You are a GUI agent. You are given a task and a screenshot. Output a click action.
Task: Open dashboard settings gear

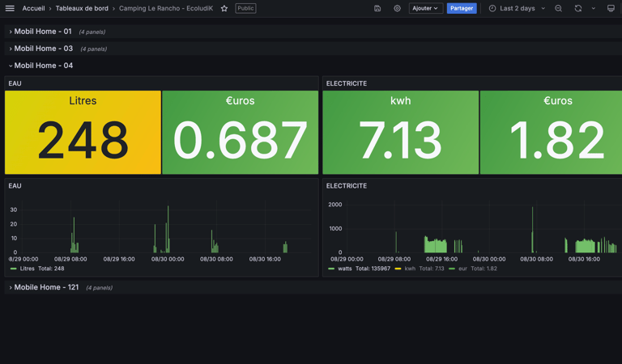(397, 8)
